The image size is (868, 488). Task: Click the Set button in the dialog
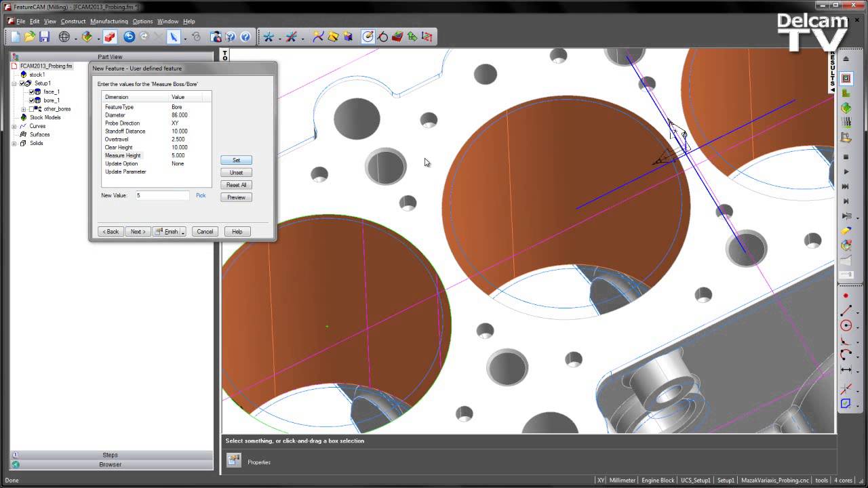click(x=236, y=160)
